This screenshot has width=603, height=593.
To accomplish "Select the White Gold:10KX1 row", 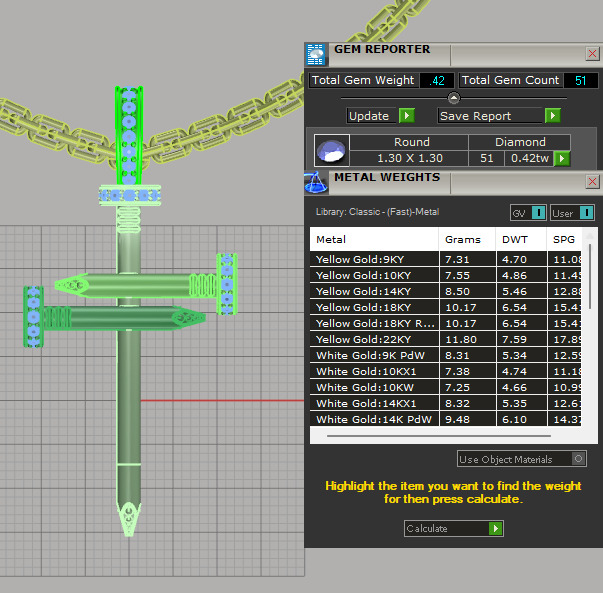I will tap(445, 371).
